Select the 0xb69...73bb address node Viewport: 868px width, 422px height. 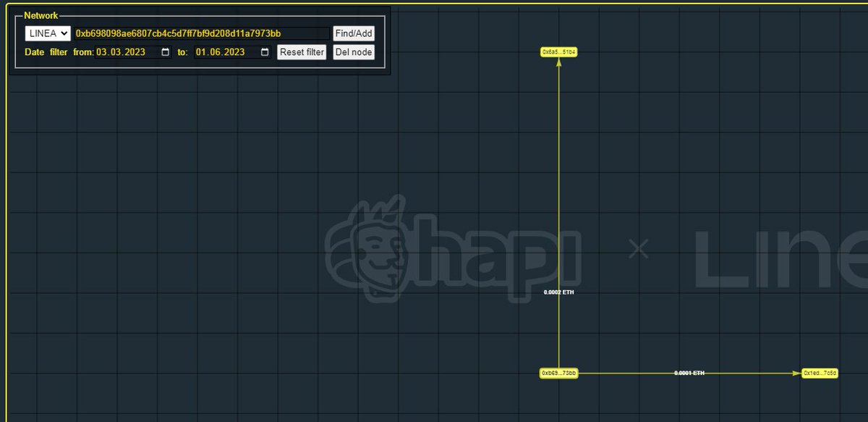(x=559, y=373)
